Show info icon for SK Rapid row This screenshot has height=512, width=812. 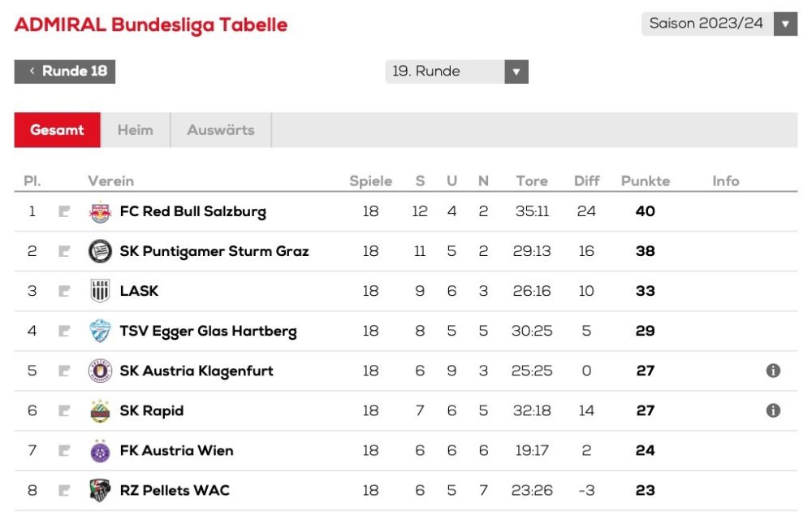[x=773, y=410]
